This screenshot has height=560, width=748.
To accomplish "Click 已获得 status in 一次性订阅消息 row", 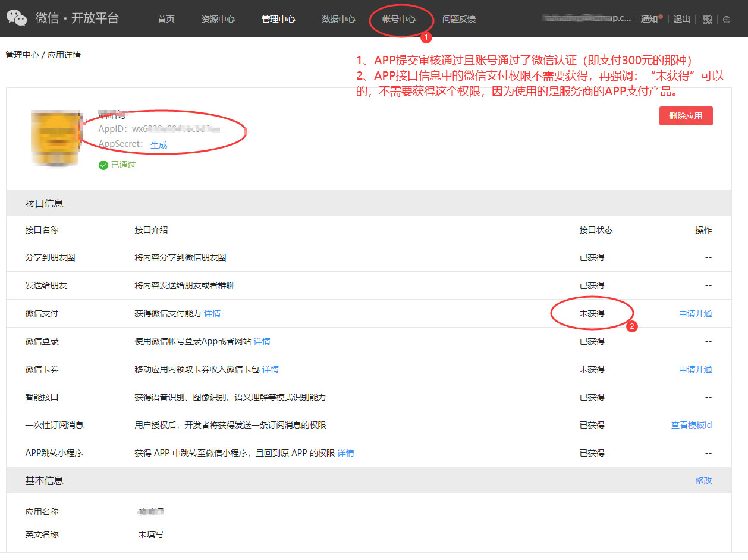I will (x=592, y=425).
